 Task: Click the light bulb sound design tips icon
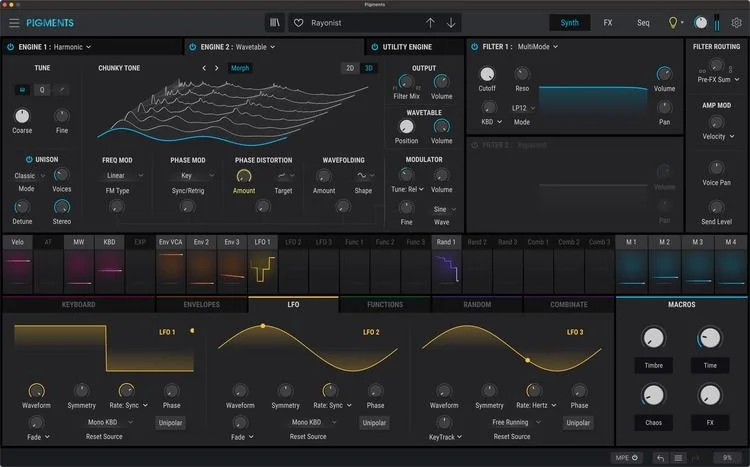[x=673, y=22]
